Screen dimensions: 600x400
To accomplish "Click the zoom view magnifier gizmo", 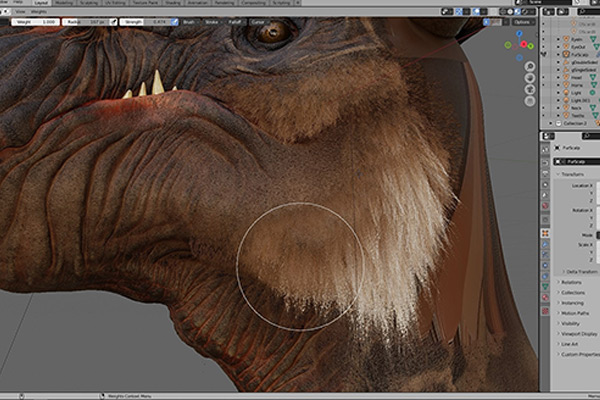I will tap(530, 67).
